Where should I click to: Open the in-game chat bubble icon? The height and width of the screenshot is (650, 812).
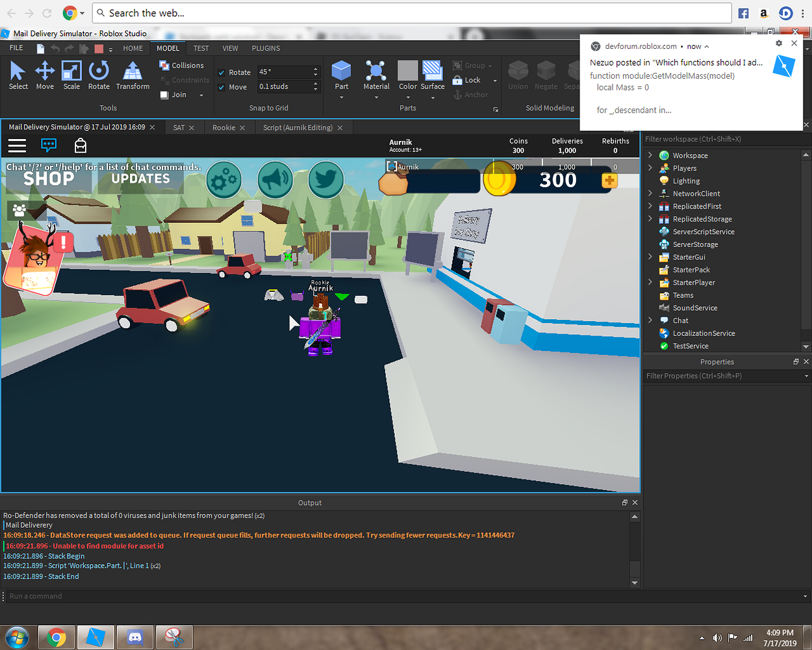[49, 145]
